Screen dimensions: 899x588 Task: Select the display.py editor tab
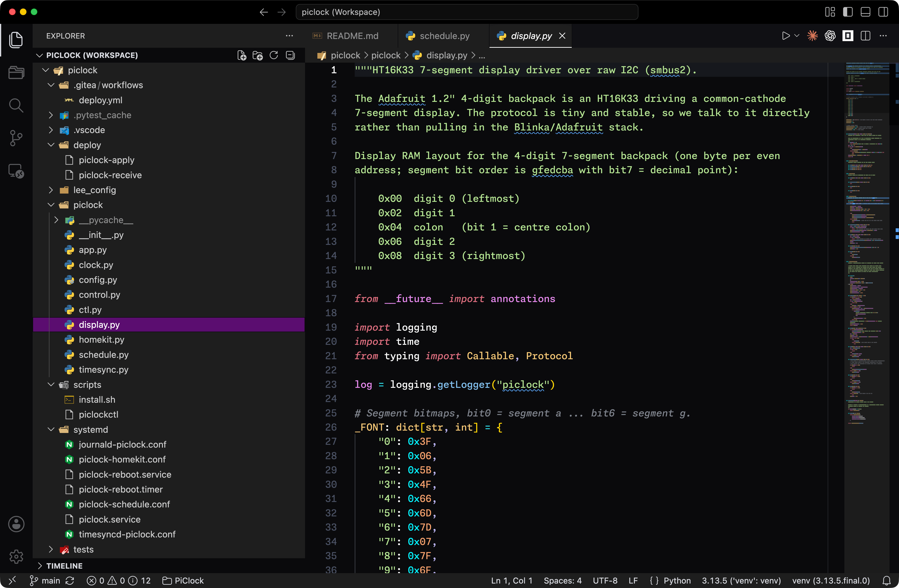click(530, 36)
